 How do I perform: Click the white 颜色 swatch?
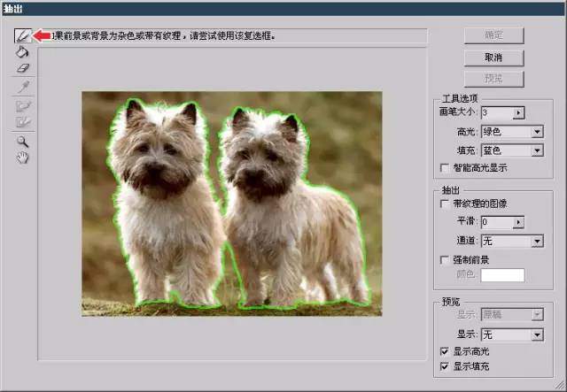502,275
